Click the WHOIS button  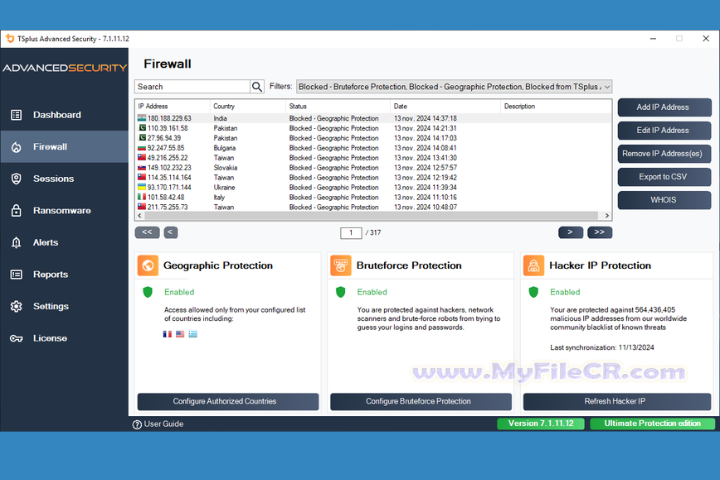pyautogui.click(x=664, y=200)
